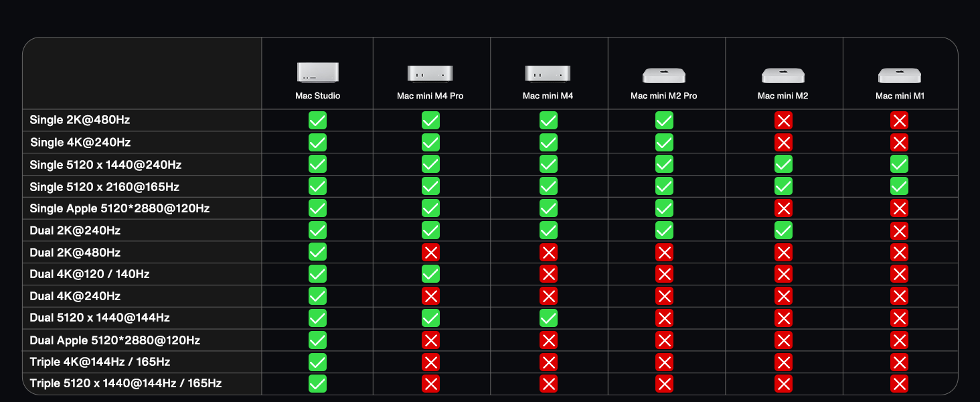Click red cross for Mac mini M1 Triple 5120 x 1440
Screen dimensions: 980x402
[900, 384]
